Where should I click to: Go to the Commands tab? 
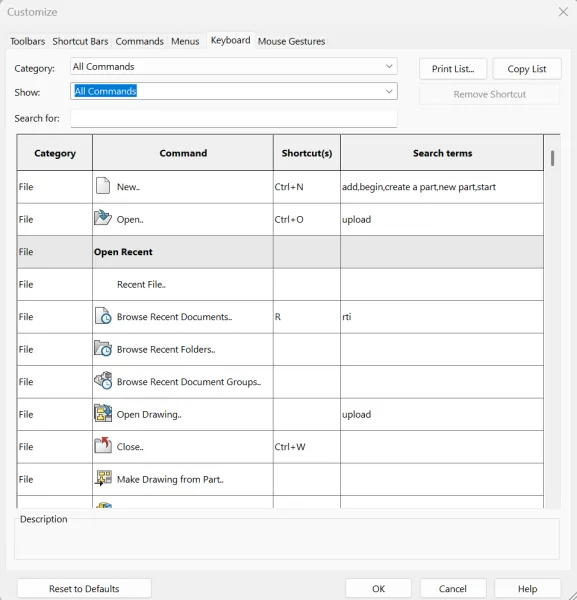click(x=139, y=41)
